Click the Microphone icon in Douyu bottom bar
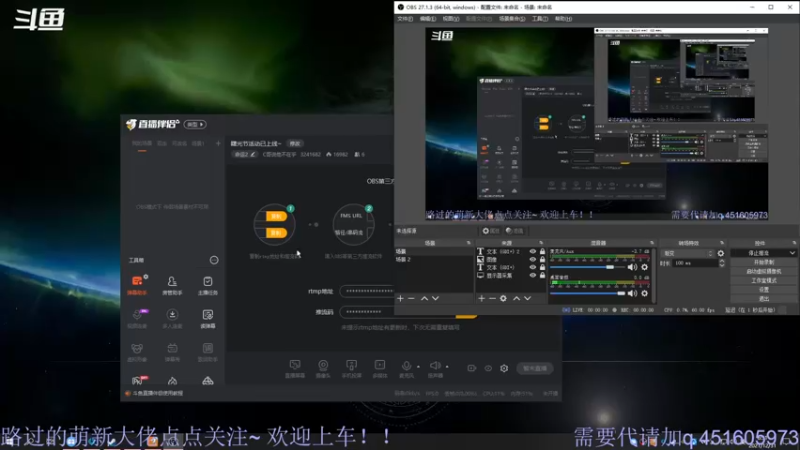The width and height of the screenshot is (800, 450). [406, 366]
